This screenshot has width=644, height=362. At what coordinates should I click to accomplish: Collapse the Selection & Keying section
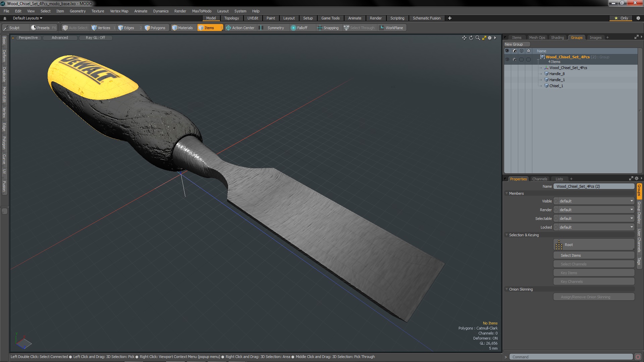click(x=507, y=235)
